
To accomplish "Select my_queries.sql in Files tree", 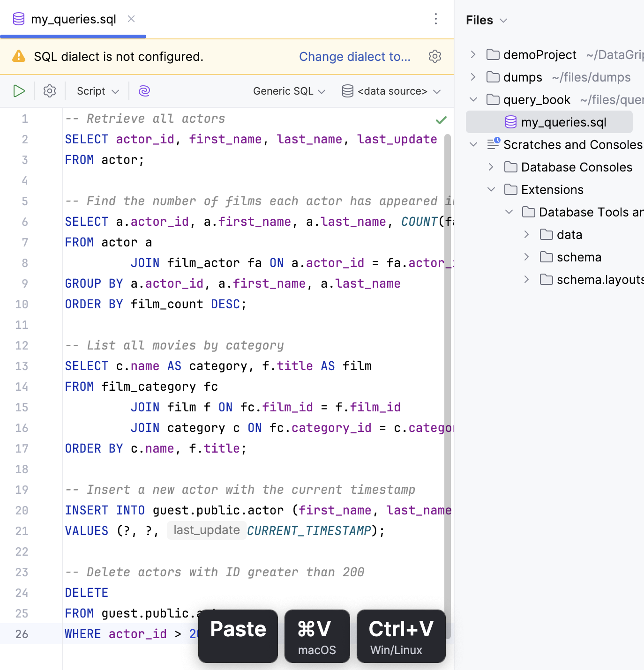I will click(549, 122).
